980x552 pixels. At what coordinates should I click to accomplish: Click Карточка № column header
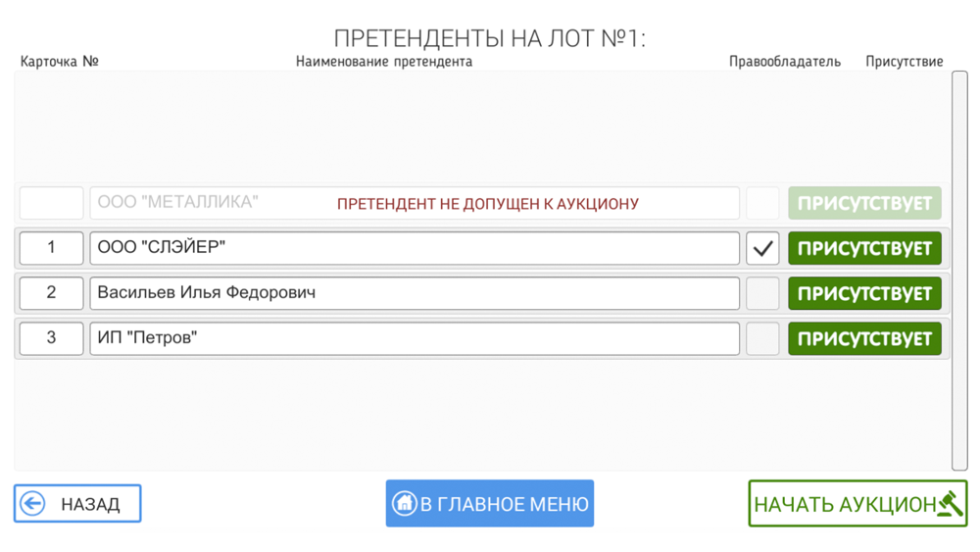(60, 61)
